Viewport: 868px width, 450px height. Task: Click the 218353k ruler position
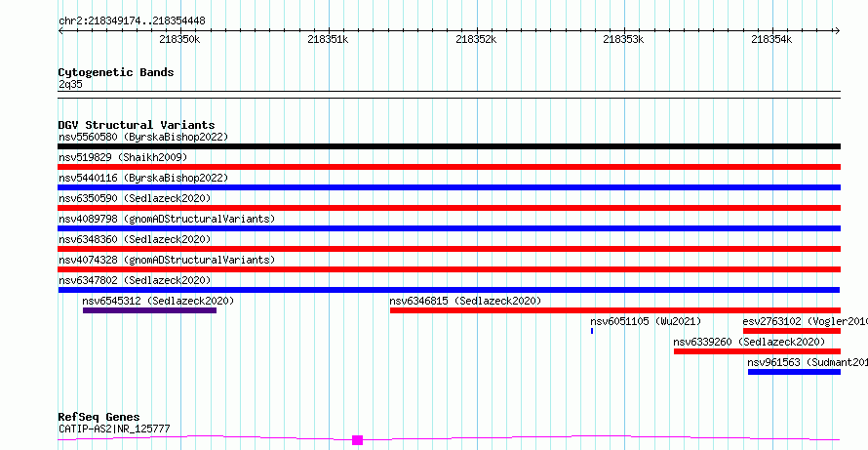click(x=623, y=39)
